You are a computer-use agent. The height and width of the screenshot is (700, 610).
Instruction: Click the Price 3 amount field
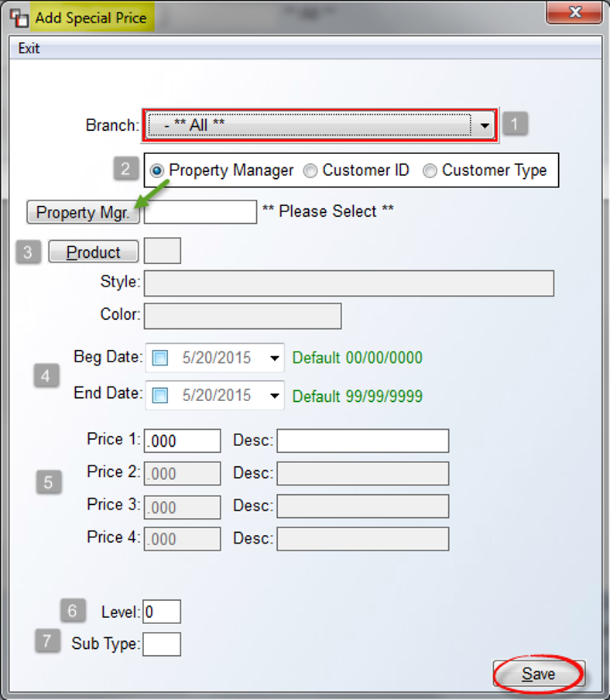point(182,506)
